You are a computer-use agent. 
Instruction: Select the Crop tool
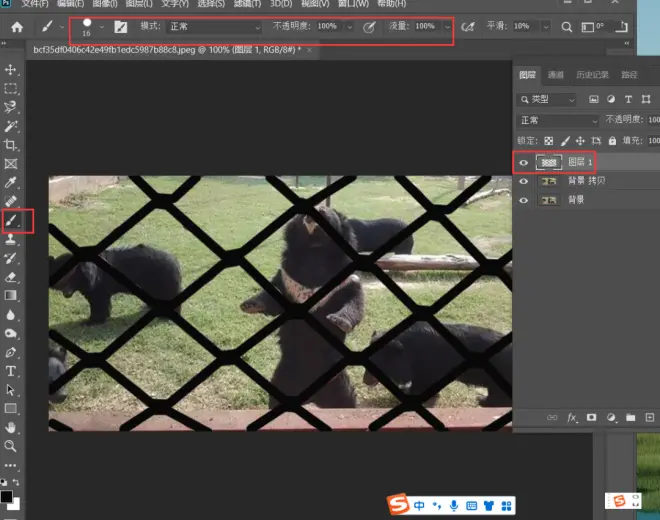click(11, 145)
